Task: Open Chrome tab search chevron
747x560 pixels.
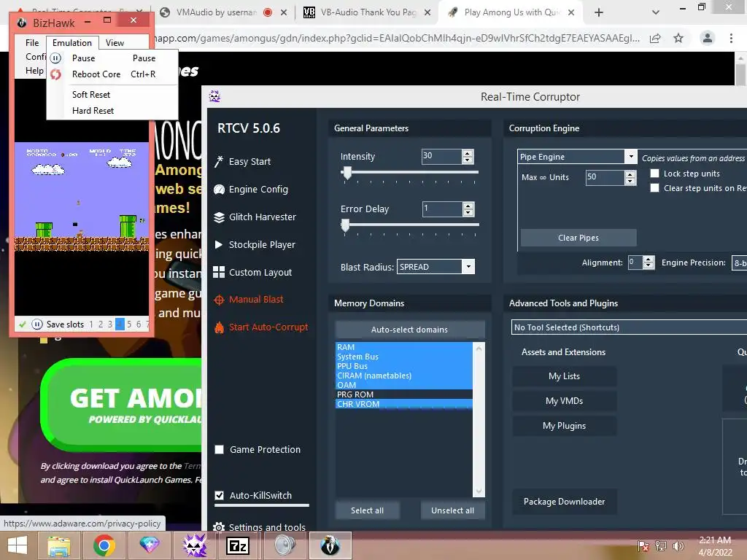Action: (x=656, y=12)
